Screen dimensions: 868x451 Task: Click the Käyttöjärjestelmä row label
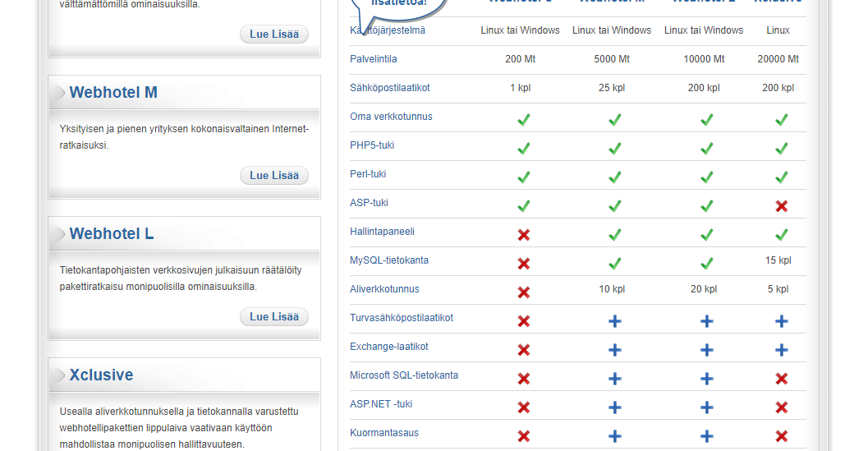tap(388, 30)
